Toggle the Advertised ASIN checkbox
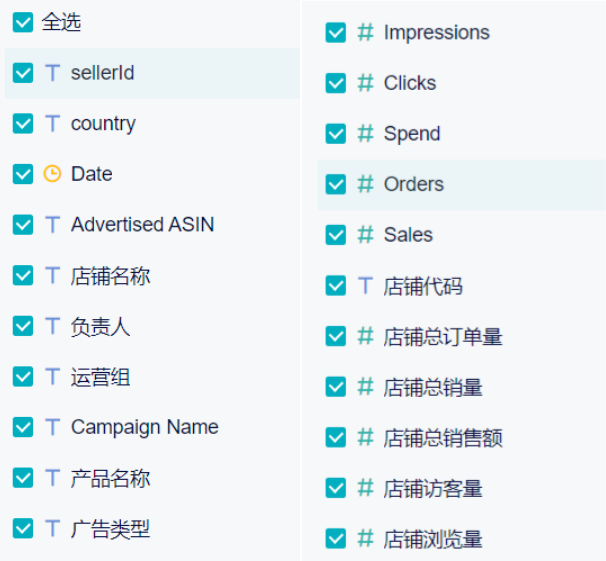 [23, 225]
